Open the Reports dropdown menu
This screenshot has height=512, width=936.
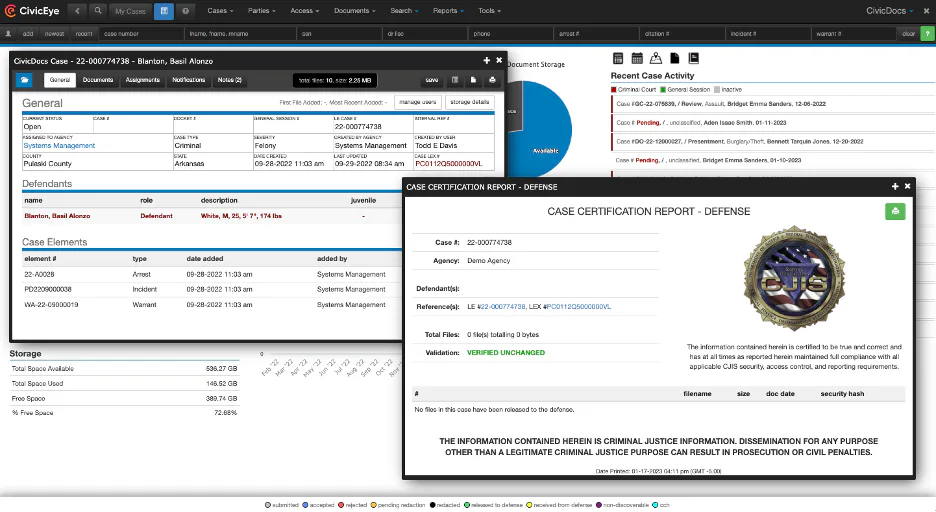tap(448, 11)
